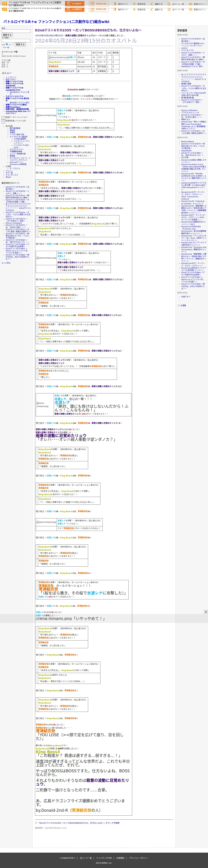Open 愚痴板 bulletin board link

tap(12, 156)
